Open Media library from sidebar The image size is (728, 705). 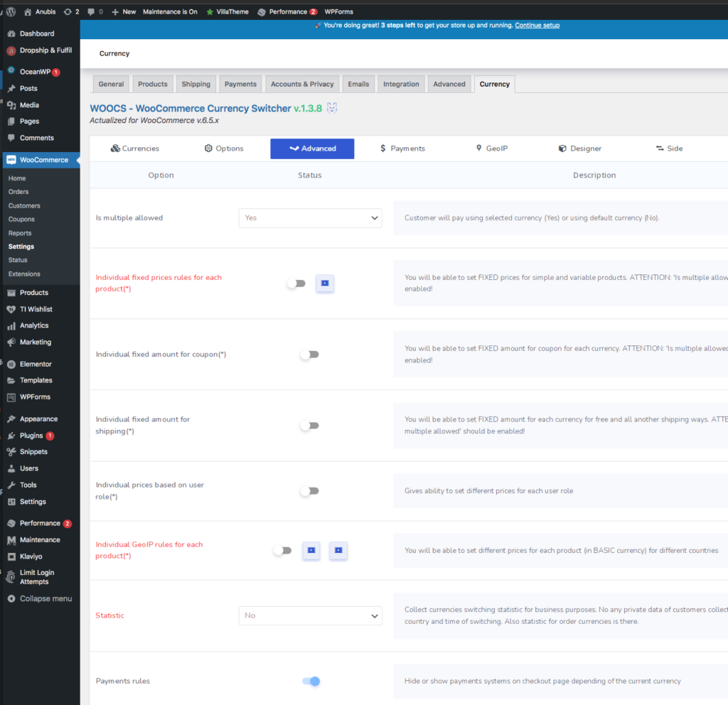pyautogui.click(x=29, y=105)
